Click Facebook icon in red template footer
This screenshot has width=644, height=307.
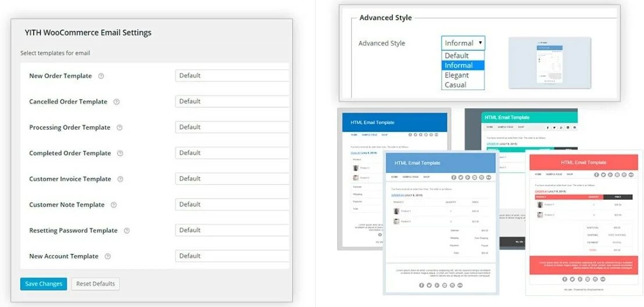(x=565, y=279)
